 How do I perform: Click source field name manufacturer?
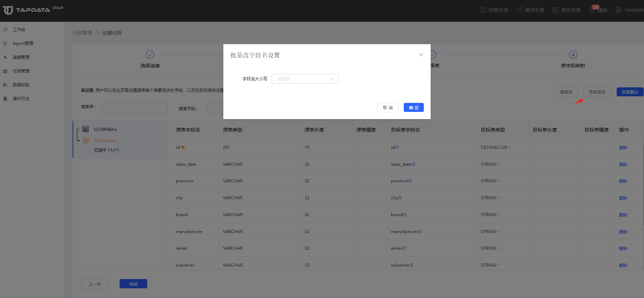(189, 231)
